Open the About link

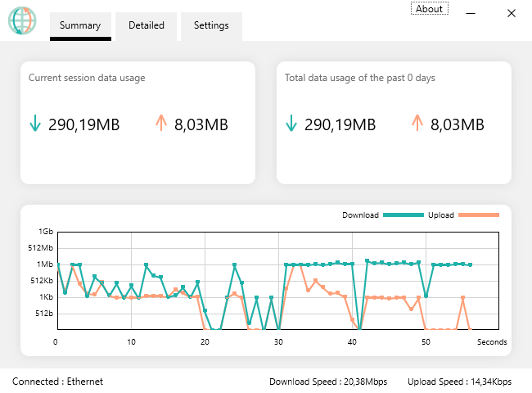429,9
